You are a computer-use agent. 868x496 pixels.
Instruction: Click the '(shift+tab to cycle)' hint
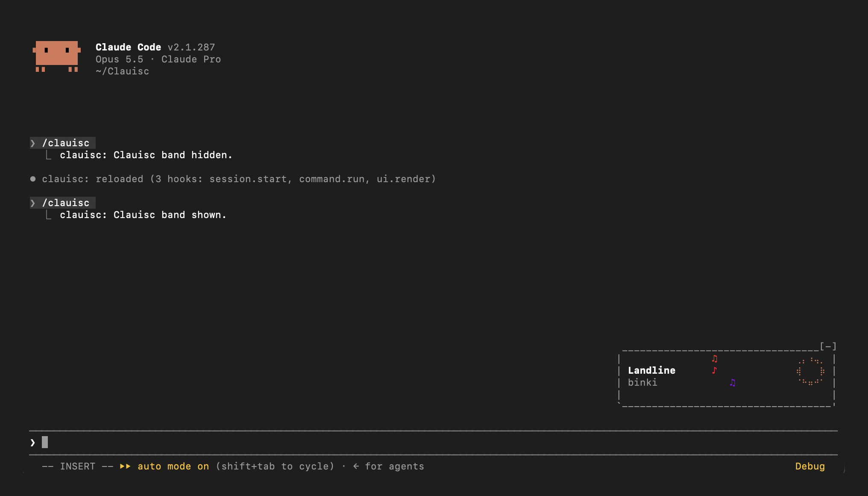tap(275, 466)
